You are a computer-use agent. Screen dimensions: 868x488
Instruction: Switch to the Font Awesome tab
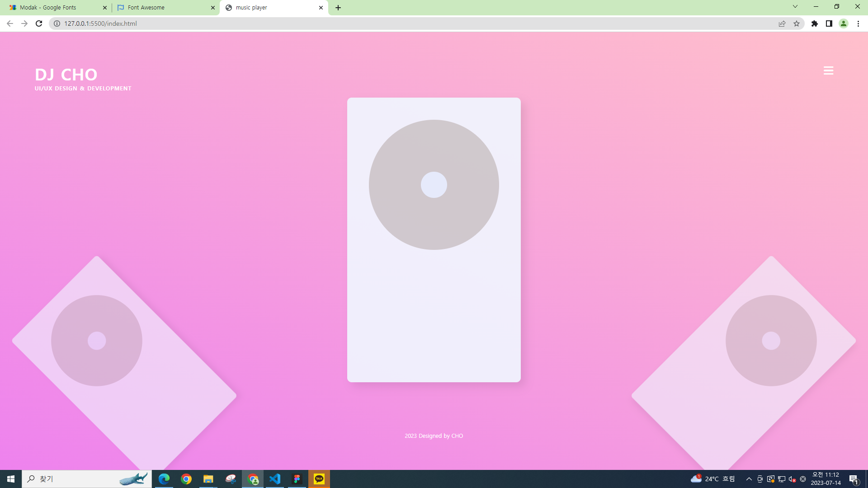(x=163, y=8)
